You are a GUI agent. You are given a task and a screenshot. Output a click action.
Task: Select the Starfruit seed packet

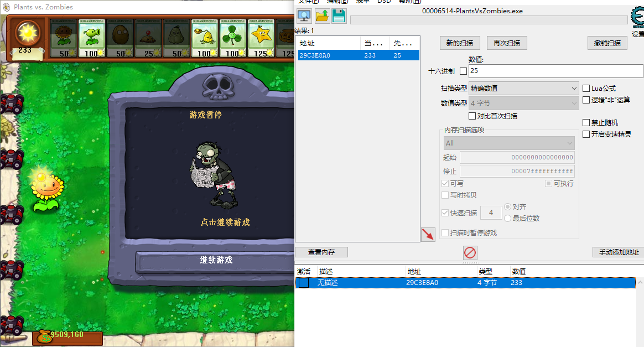[x=261, y=38]
